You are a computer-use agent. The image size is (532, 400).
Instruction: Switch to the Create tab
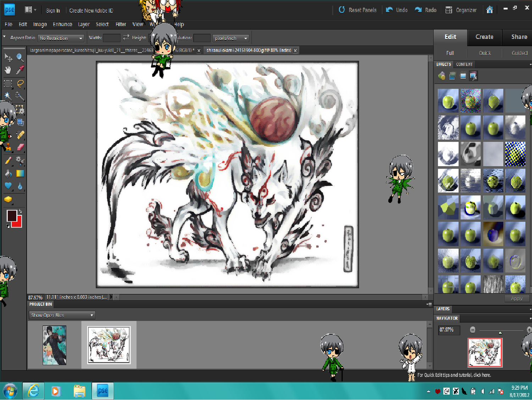tap(484, 37)
